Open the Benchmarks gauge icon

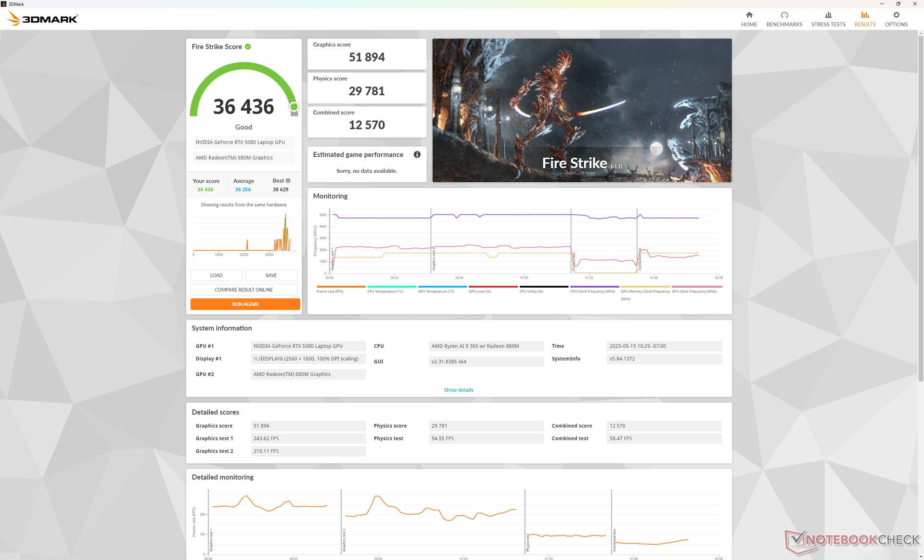click(x=784, y=15)
